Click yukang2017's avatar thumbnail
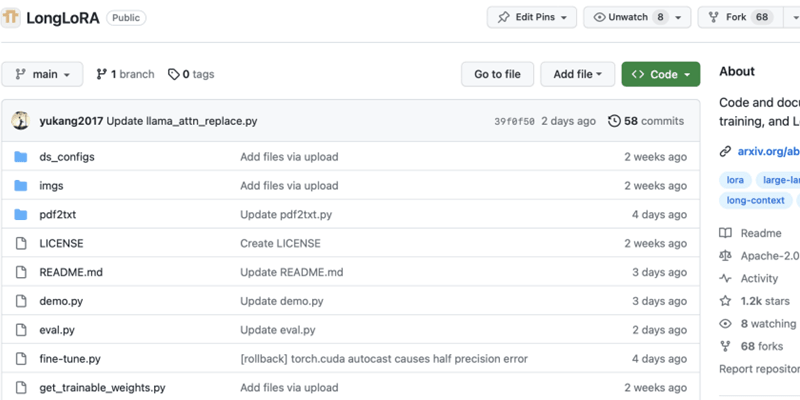Screen dimensions: 800x400 pos(20,121)
